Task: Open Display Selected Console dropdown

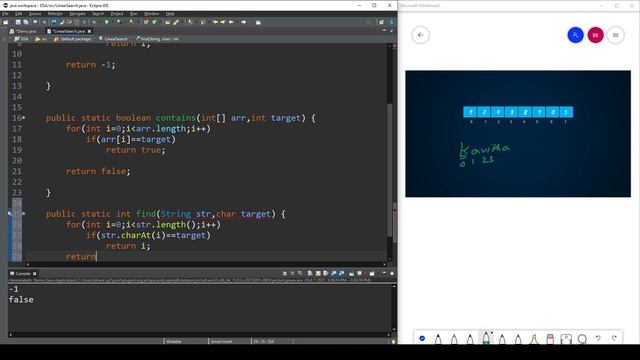Action: (x=360, y=273)
